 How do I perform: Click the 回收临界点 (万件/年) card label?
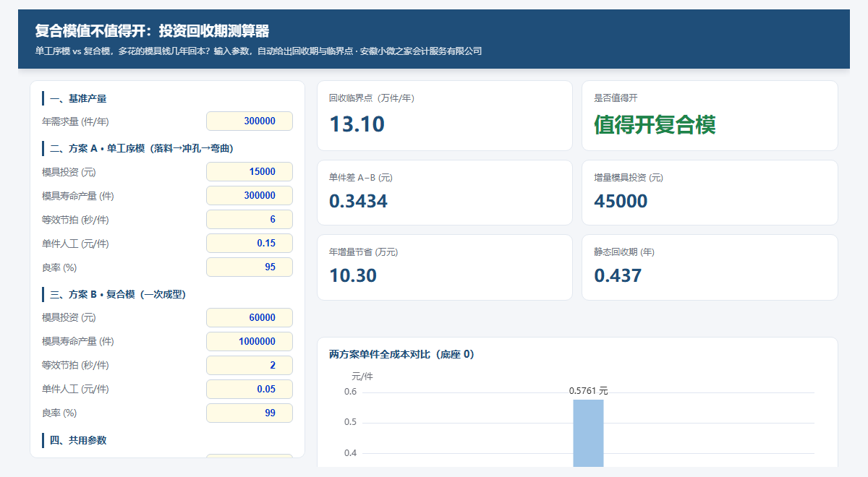372,98
